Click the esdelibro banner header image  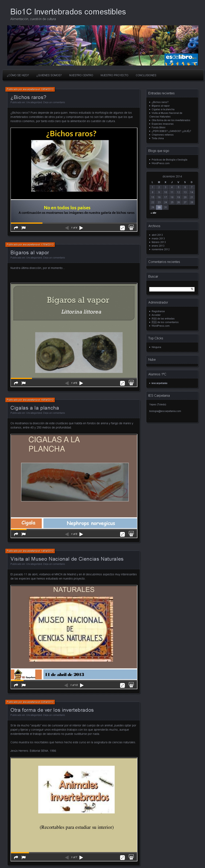103,45
